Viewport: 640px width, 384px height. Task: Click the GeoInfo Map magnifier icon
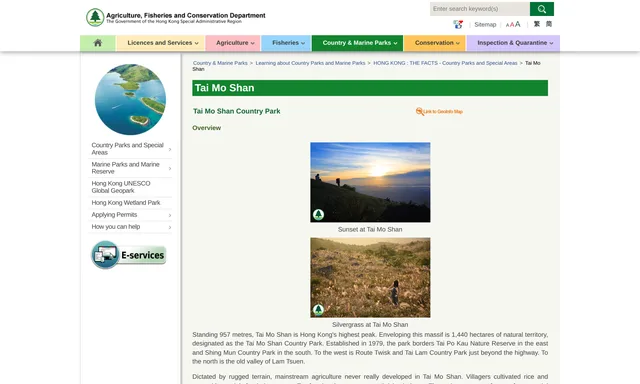[420, 111]
